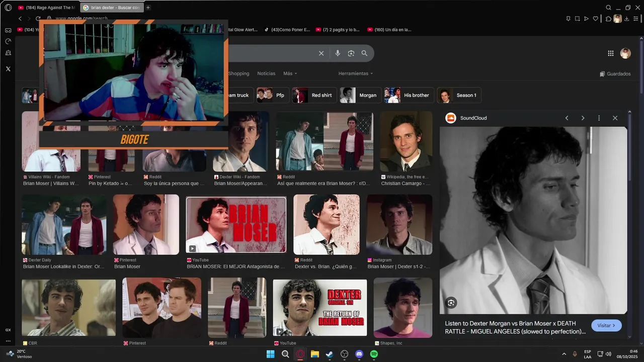Open the weather widget showing 20°C Ventoso

(x=19, y=354)
